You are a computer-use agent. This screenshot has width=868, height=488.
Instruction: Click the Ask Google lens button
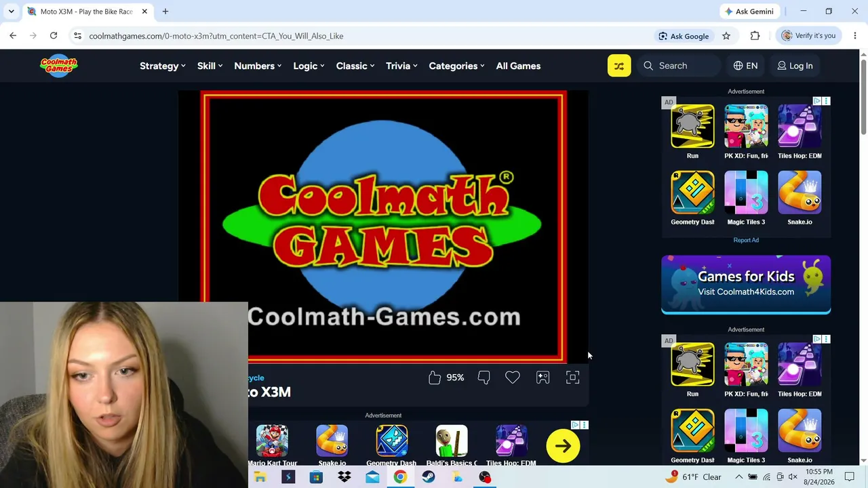click(684, 36)
